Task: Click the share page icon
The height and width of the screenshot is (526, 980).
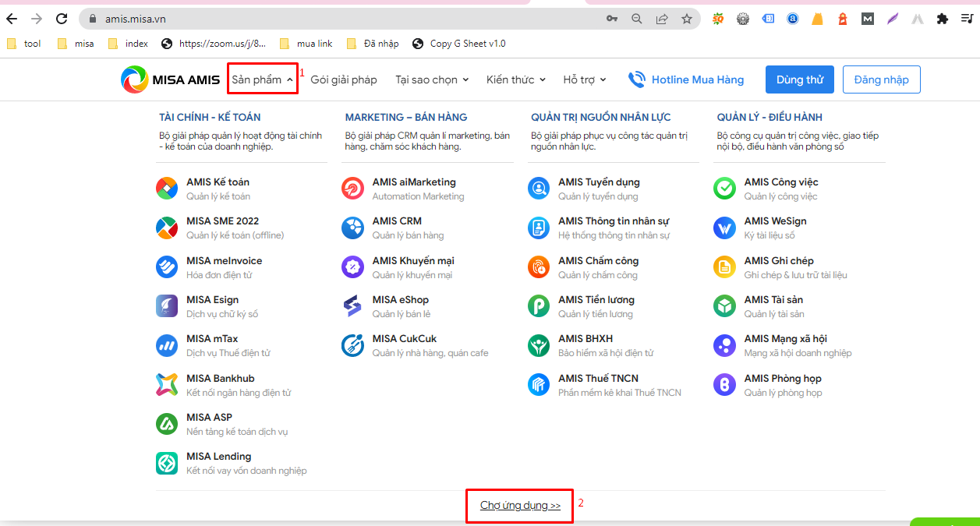Action: 662,19
